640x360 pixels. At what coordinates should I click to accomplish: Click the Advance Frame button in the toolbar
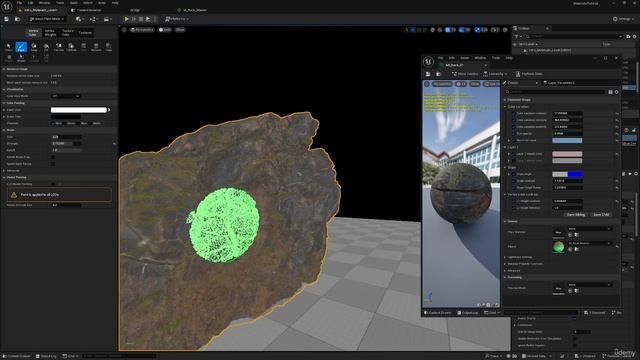pyautogui.click(x=133, y=19)
